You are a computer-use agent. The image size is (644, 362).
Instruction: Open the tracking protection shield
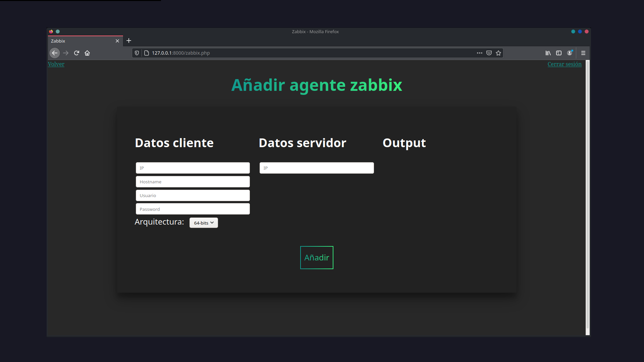coord(137,53)
